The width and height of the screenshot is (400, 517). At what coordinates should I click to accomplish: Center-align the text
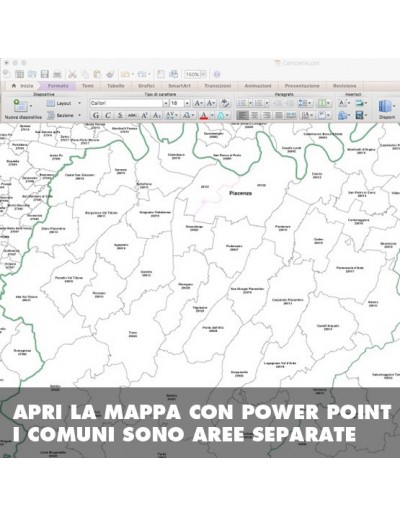click(254, 115)
